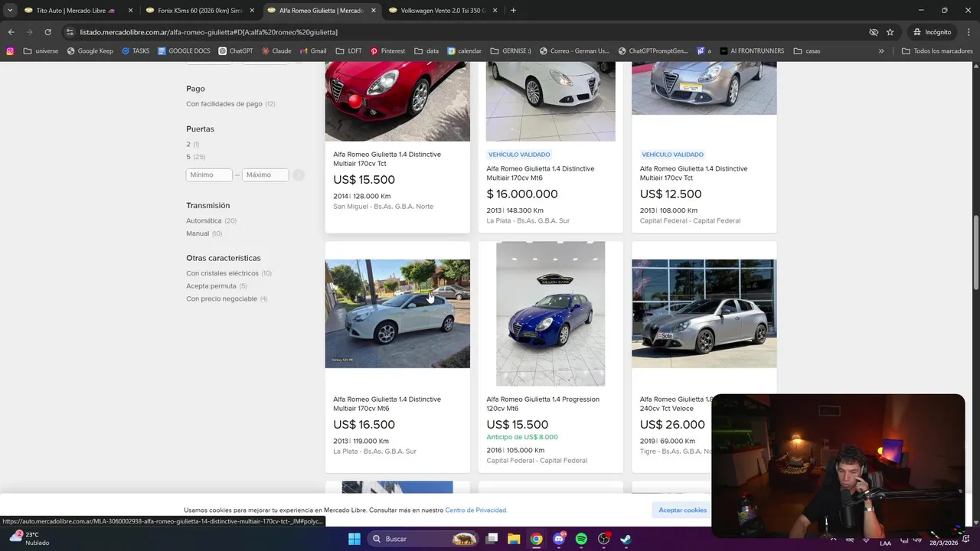Click the Mínimo doors input field

tap(209, 174)
